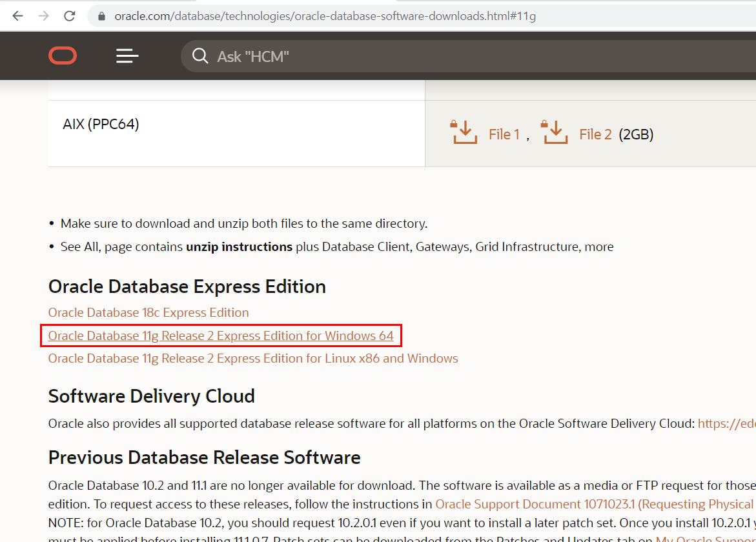Open Oracle Support Document 1071023.1 link
The image size is (756, 542).
coord(595,504)
